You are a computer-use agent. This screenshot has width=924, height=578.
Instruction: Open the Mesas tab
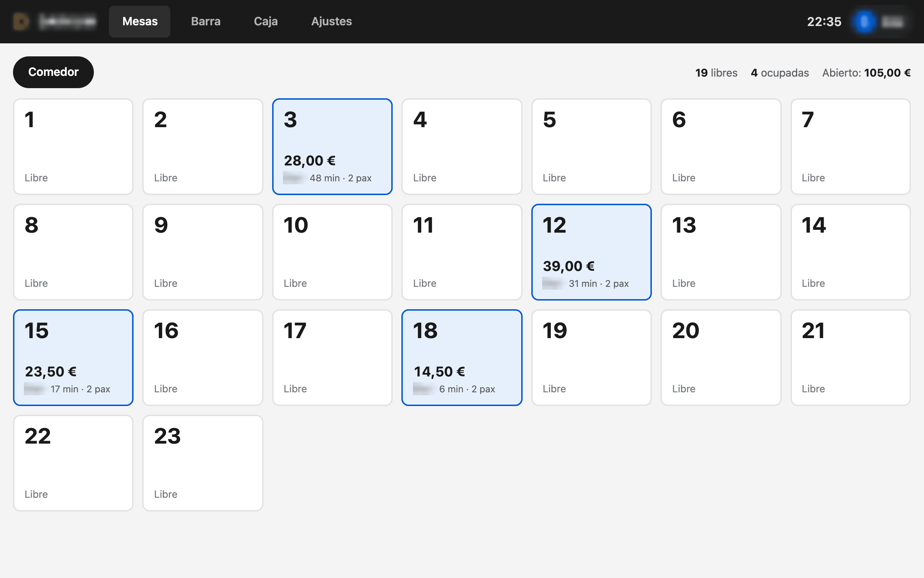pos(140,21)
